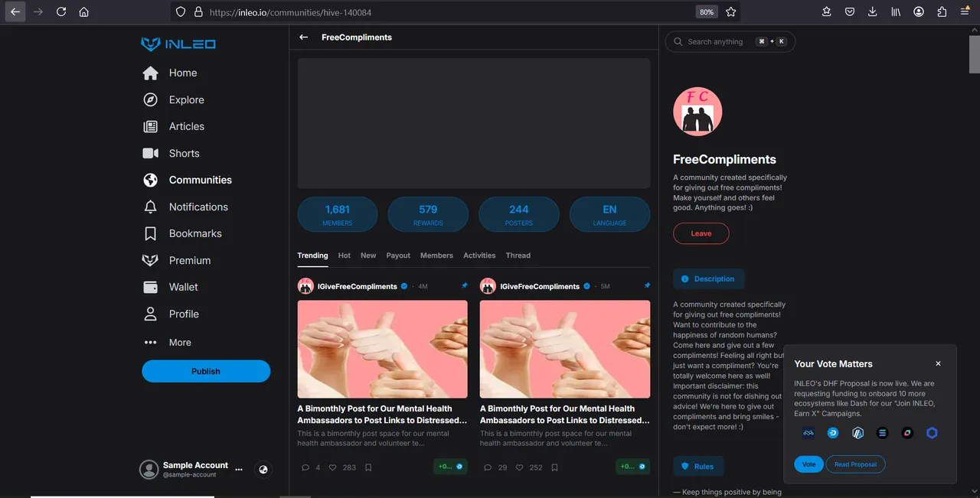
Task: Click the browser back button
Action: coord(15,12)
